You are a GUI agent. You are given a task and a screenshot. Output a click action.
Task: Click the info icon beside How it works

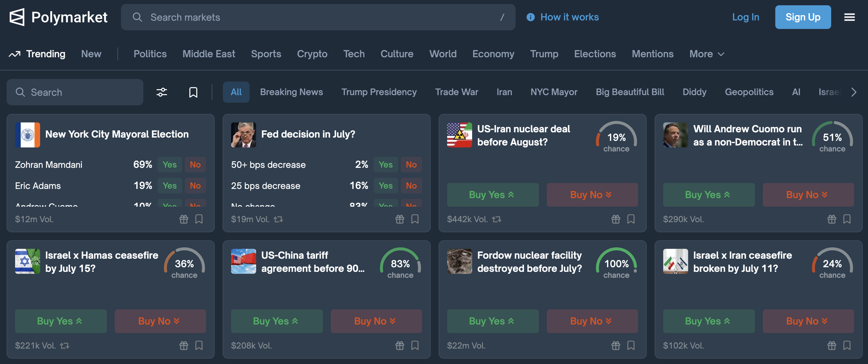[530, 17]
